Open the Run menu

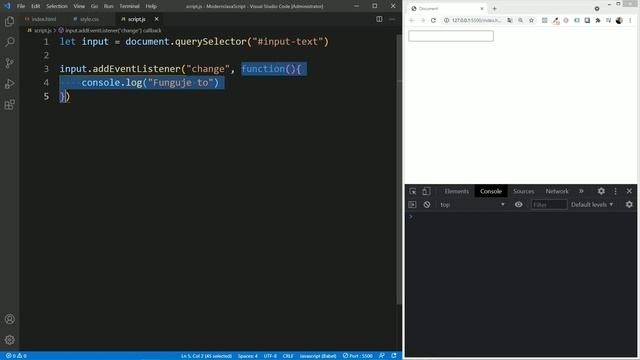108,6
